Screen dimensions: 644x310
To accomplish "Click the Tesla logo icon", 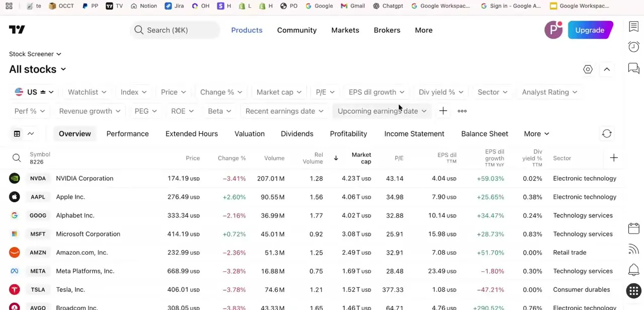I will [x=14, y=289].
